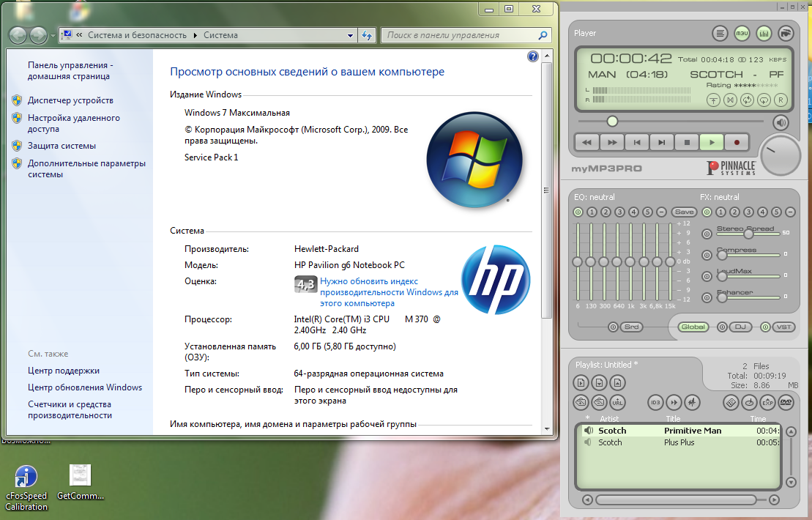Toggle the Srd surround power button
The width and height of the screenshot is (812, 520).
click(613, 327)
